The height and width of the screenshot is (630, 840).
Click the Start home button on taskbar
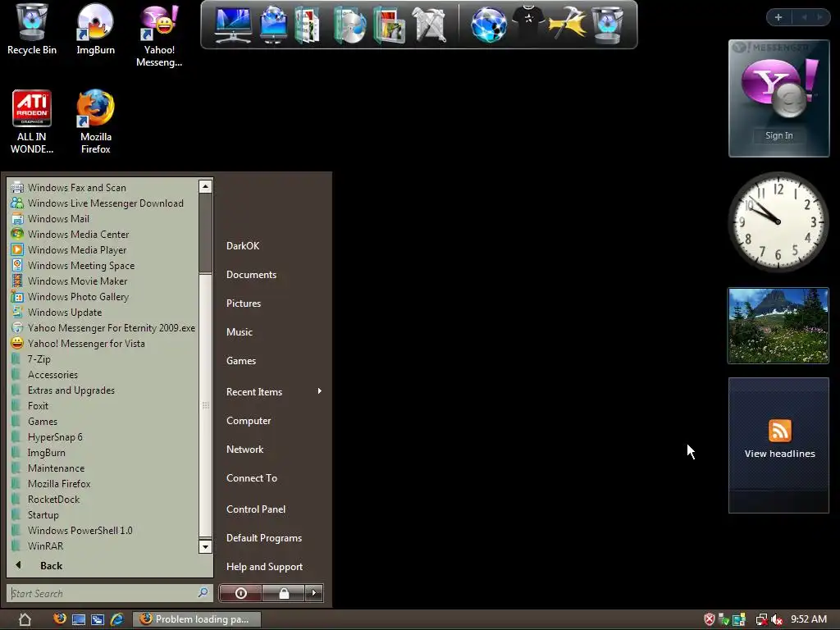[x=25, y=620]
